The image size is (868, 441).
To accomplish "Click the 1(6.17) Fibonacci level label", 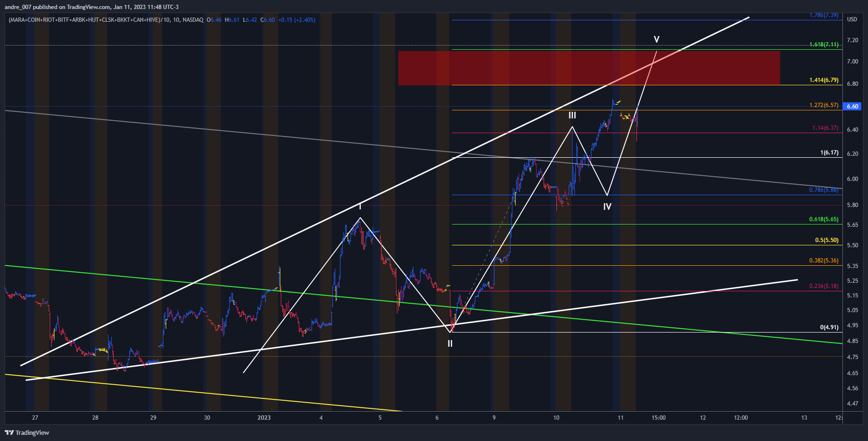I will point(829,153).
